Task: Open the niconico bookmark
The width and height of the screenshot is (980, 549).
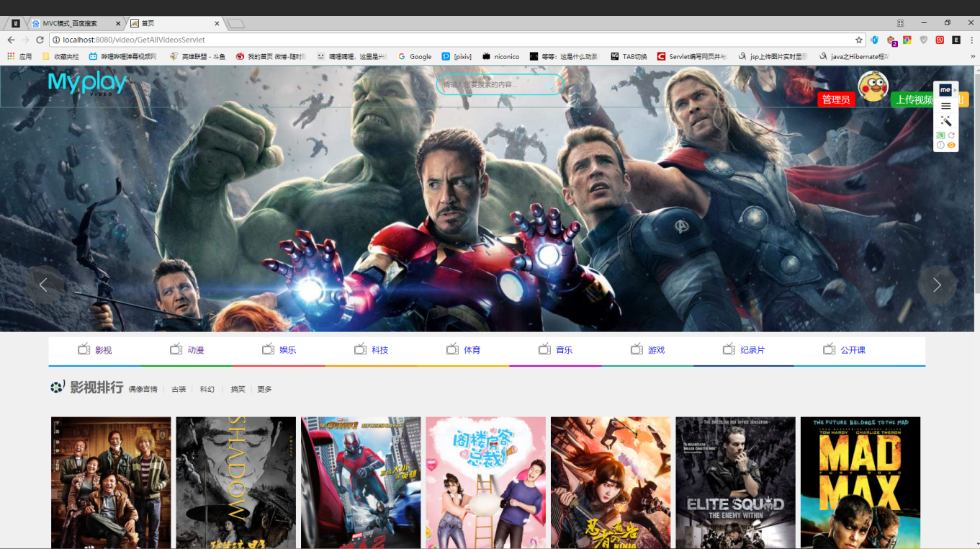Action: 501,56
